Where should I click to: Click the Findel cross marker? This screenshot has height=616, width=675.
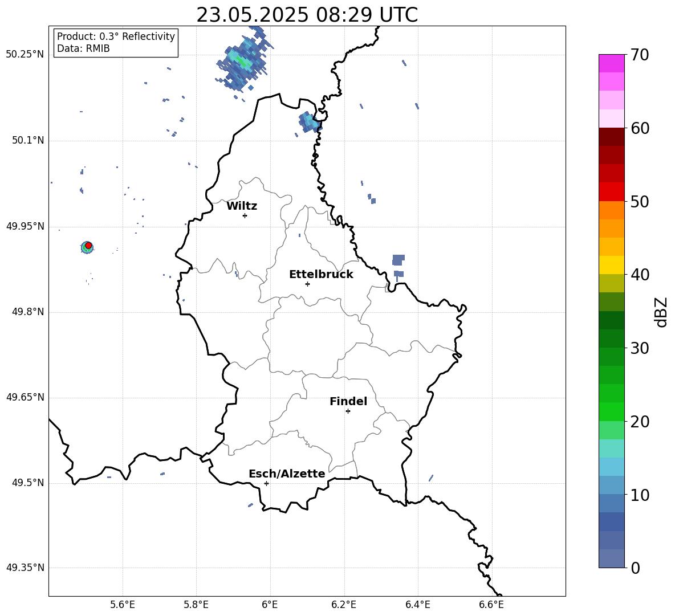tap(348, 411)
